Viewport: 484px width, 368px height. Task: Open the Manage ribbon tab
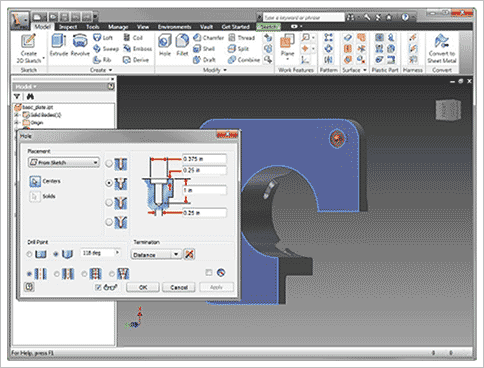tap(118, 27)
